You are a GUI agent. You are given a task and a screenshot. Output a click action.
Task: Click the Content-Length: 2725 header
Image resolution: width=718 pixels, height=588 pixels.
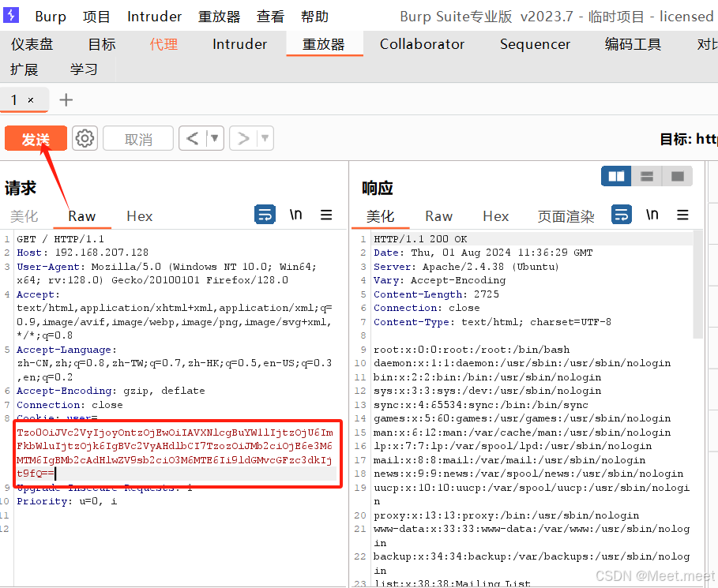tap(436, 294)
